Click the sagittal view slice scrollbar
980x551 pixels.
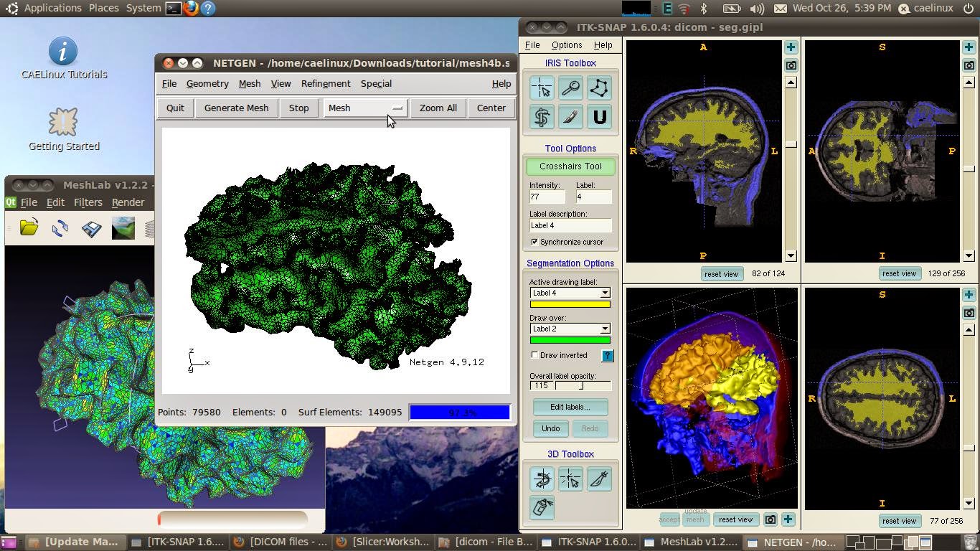pos(791,169)
